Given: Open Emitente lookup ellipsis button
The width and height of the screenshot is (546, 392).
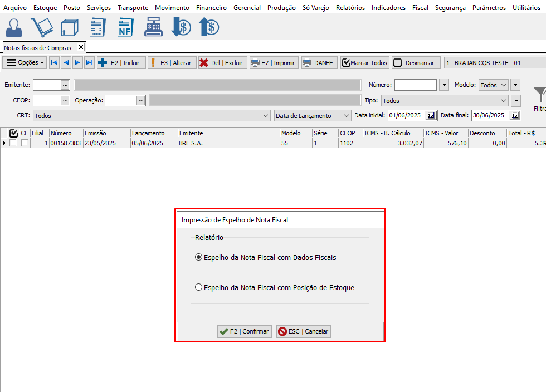Looking at the screenshot, I should coord(65,85).
